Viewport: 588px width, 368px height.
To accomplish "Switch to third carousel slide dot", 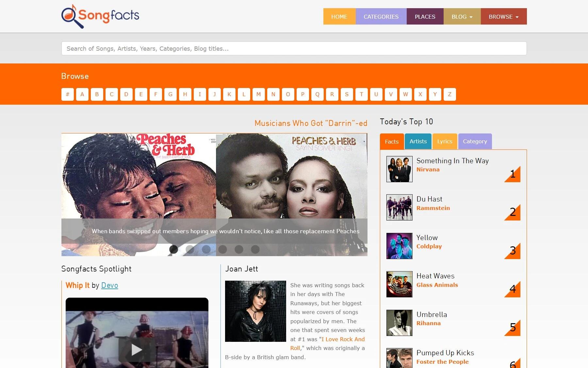I will 206,249.
